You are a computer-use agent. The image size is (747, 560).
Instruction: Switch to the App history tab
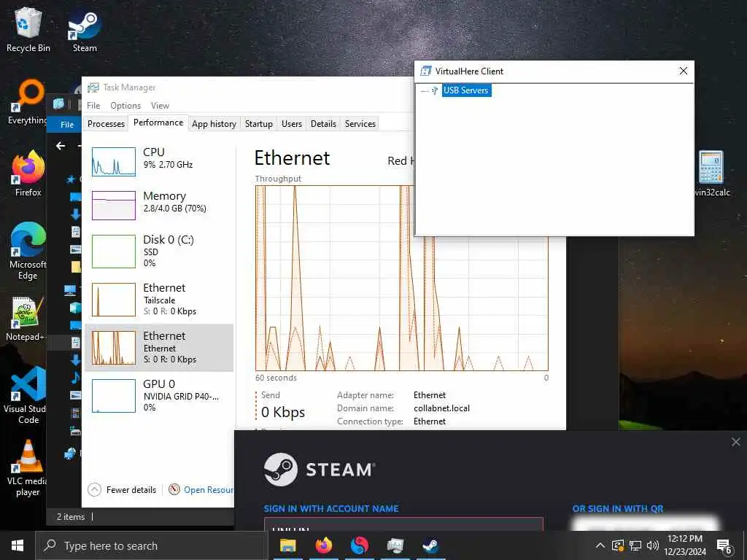[214, 124]
